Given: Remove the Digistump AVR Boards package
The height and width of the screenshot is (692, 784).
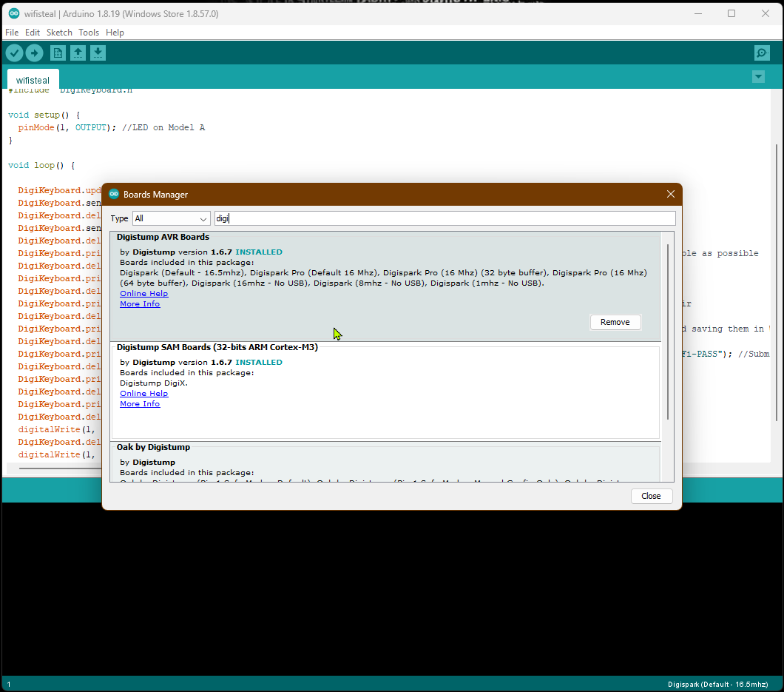Looking at the screenshot, I should (615, 322).
